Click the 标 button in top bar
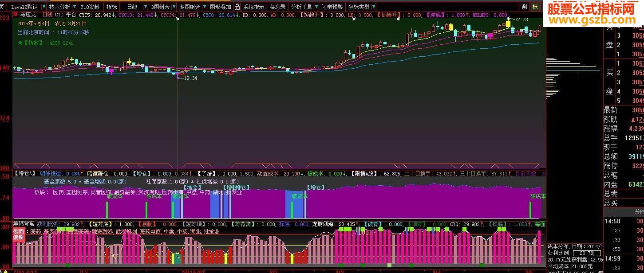 [x=535, y=7]
